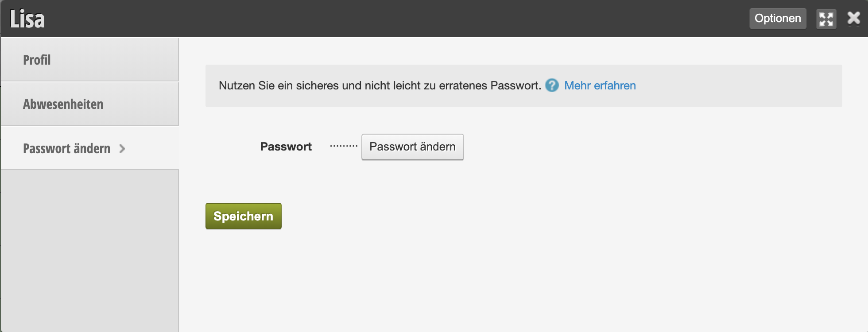Click the secure password hint text
Screen dimensions: 868x332
coord(354,85)
